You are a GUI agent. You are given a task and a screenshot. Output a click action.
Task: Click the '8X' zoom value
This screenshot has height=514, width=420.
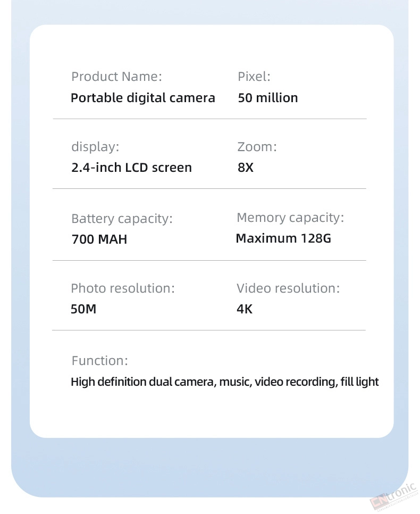(x=246, y=168)
